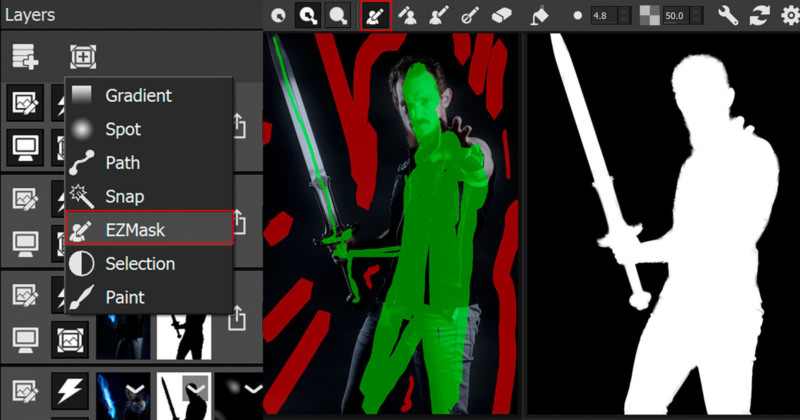Toggle the monitor view icon on second layer

(25, 244)
